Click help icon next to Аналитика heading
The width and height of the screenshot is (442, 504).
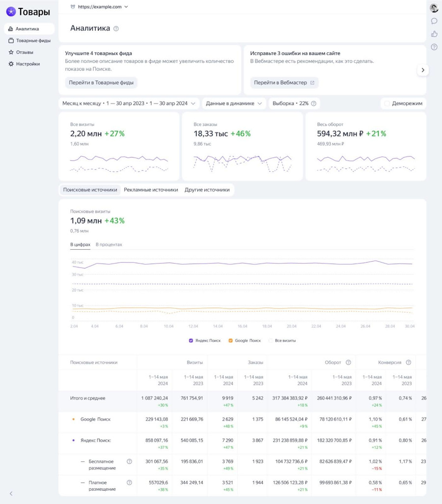[x=116, y=28]
